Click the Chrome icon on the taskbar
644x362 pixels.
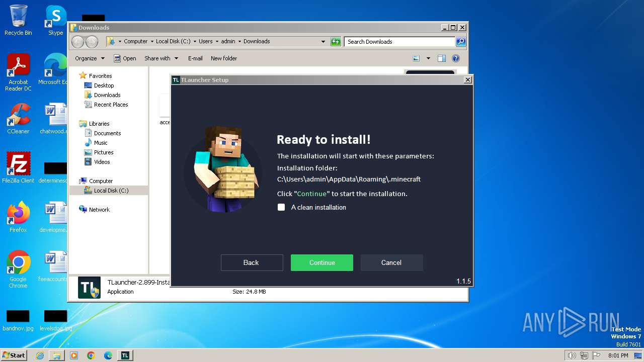pos(91,355)
